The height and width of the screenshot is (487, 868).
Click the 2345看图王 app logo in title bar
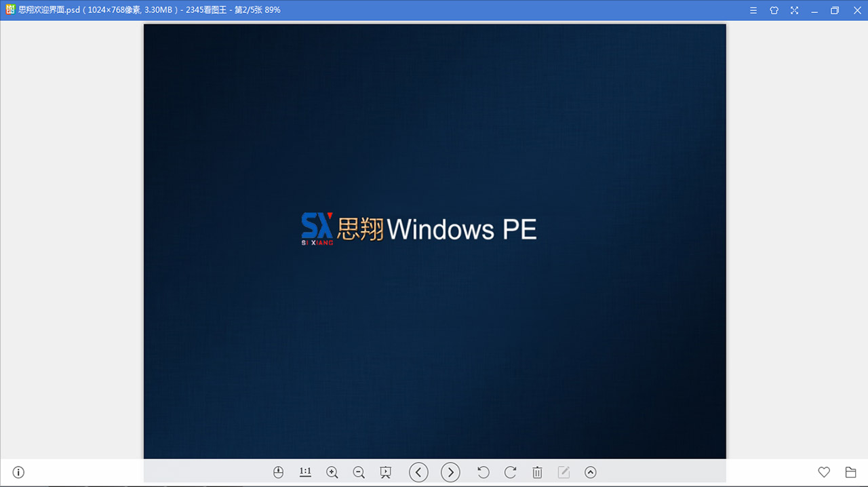coord(10,10)
